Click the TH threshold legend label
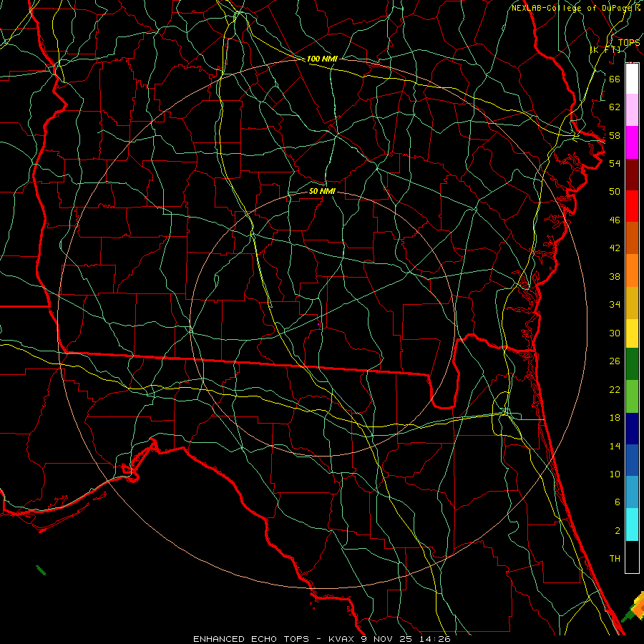The image size is (644, 644). (615, 559)
